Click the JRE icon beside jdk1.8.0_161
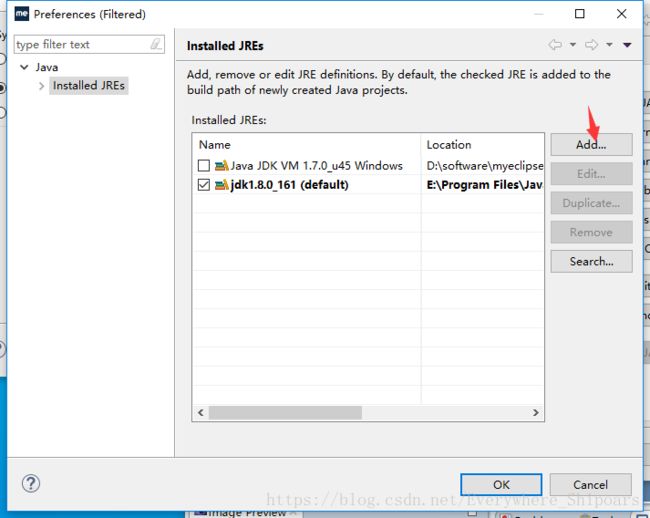This screenshot has height=518, width=650. [x=221, y=185]
